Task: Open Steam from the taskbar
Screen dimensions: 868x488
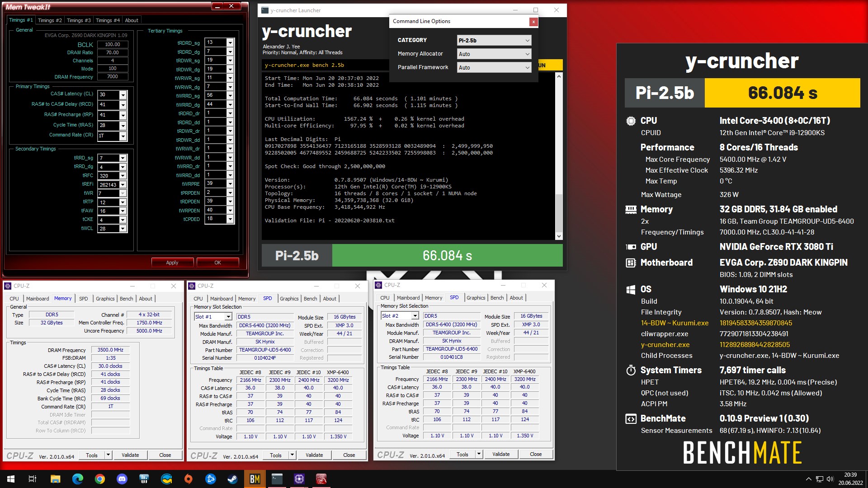Action: tap(233, 479)
